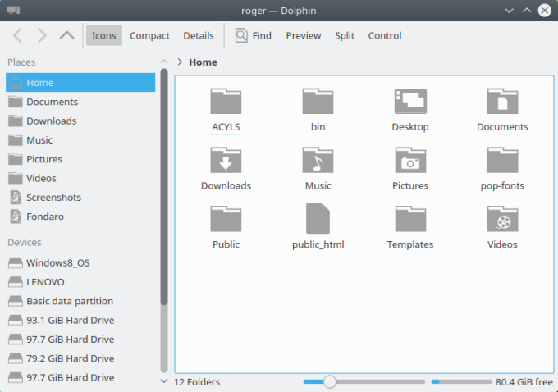
Task: Go forward with the right arrow button
Action: tap(42, 35)
